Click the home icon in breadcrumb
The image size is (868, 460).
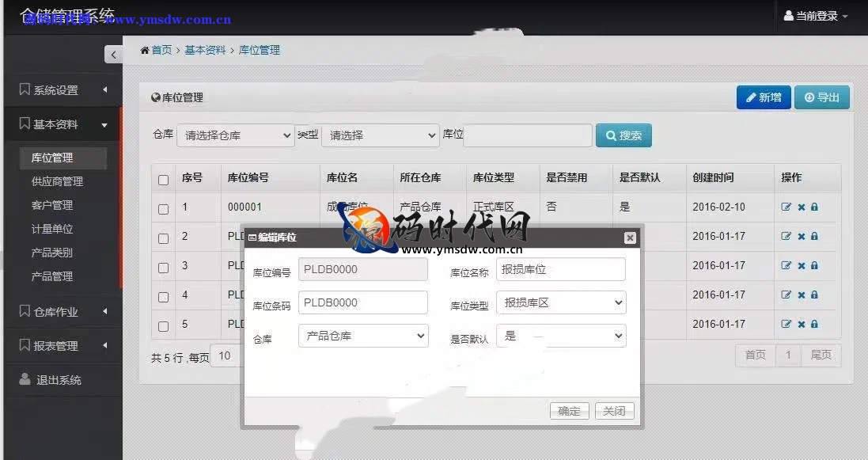point(145,51)
